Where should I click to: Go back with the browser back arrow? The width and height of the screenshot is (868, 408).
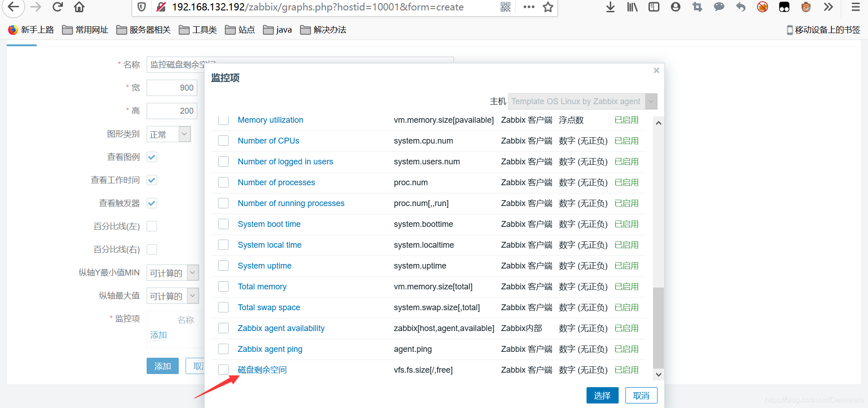coord(14,7)
